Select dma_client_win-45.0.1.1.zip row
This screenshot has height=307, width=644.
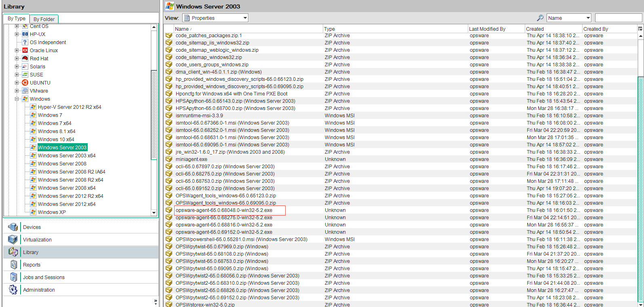(x=401, y=72)
